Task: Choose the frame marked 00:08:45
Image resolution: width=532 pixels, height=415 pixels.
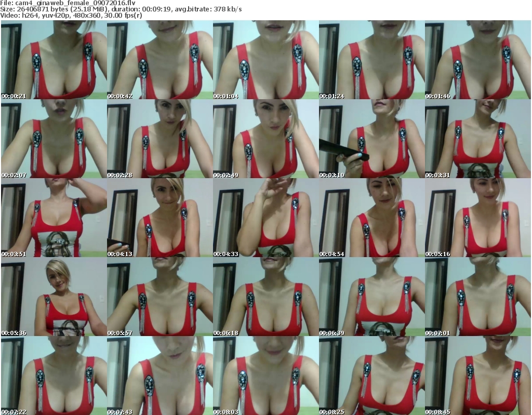Action: 478,376
